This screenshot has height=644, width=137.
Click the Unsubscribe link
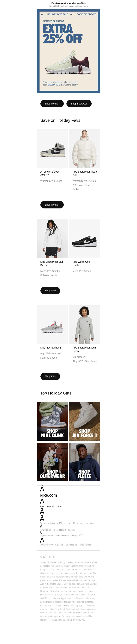[71, 545]
